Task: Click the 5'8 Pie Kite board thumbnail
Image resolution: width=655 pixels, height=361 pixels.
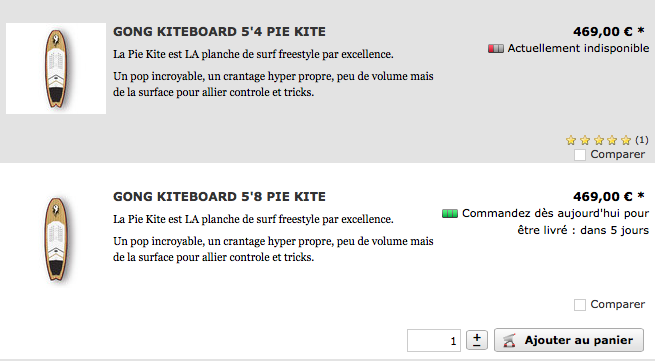Action: 56,239
